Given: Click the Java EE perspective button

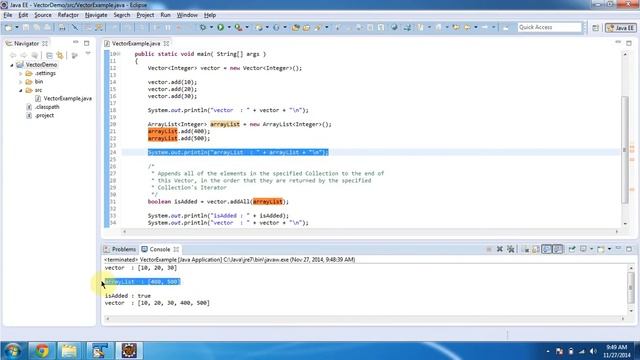Looking at the screenshot, I should pyautogui.click(x=621, y=28).
